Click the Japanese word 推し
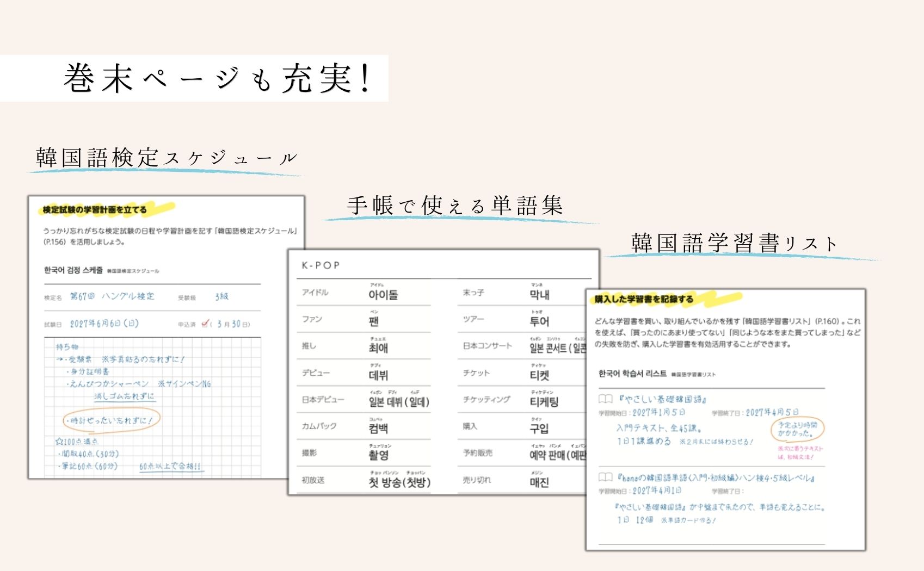This screenshot has width=924, height=571. tap(309, 346)
